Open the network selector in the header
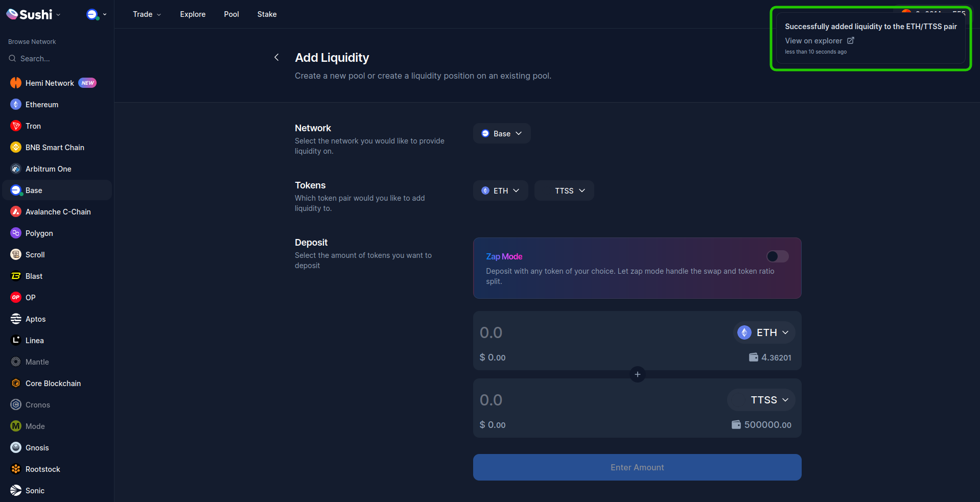Viewport: 980px width, 502px height. [97, 14]
